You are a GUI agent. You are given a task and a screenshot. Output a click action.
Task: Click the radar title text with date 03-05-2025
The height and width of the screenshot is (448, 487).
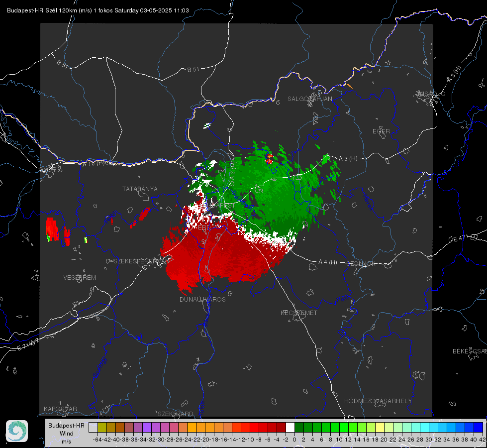[98, 10]
